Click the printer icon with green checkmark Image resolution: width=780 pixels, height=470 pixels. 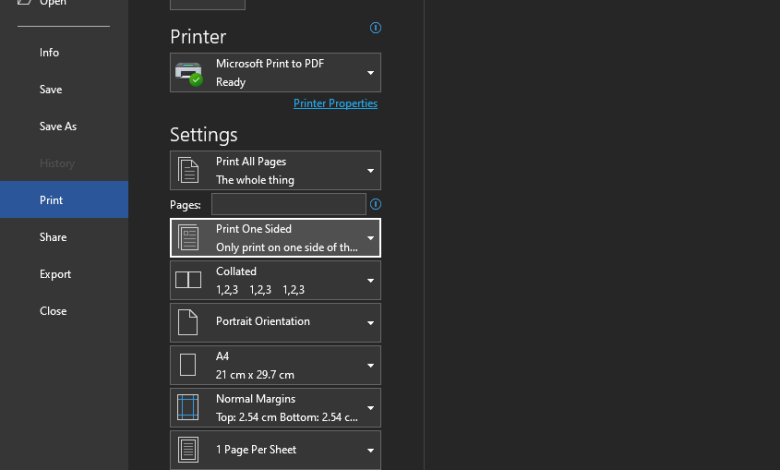[189, 73]
